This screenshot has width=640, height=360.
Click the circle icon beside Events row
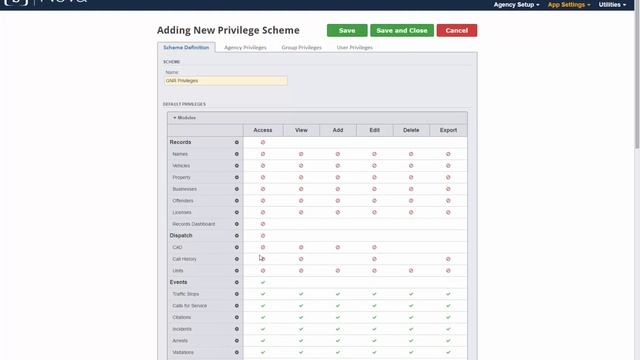click(237, 282)
